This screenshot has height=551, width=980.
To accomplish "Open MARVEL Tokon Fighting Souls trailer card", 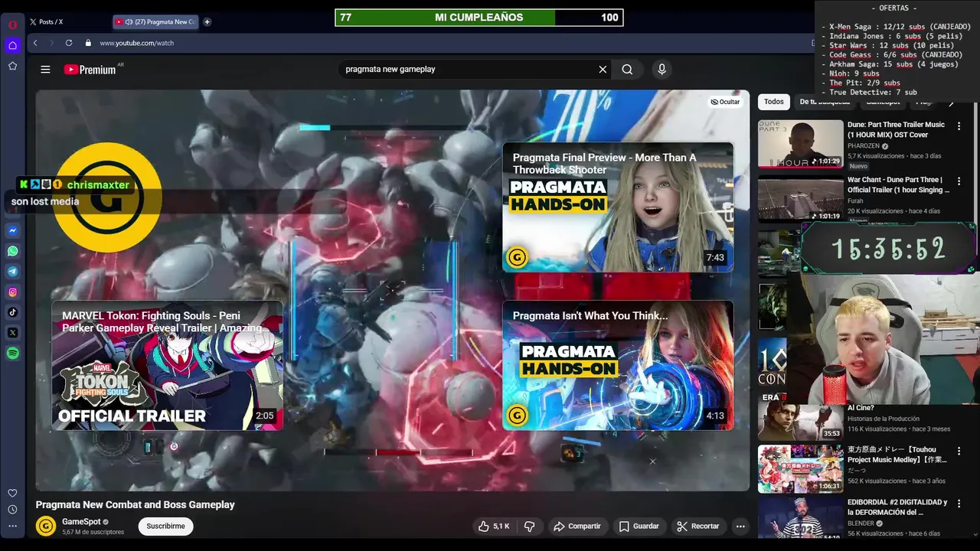I will 167,365.
